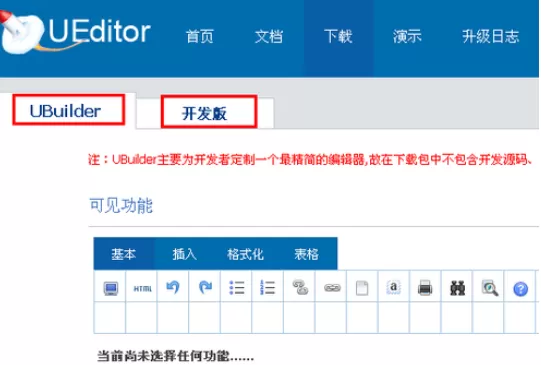Select the ordered numbered list icon
541x365 pixels.
(267, 287)
